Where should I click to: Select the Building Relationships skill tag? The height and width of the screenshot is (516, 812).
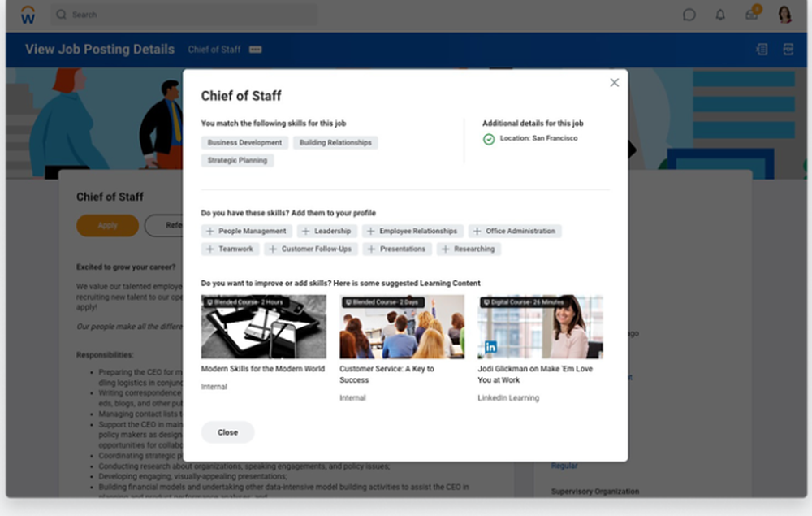(x=335, y=142)
